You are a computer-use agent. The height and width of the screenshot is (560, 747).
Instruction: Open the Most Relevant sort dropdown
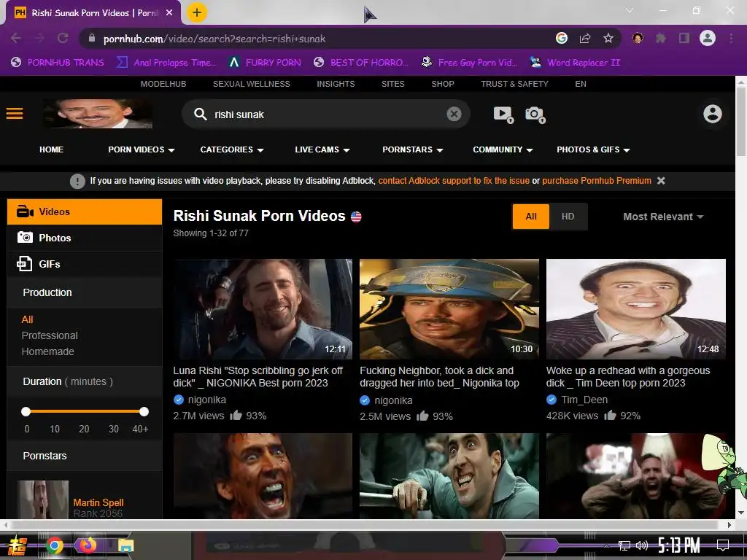click(x=663, y=217)
